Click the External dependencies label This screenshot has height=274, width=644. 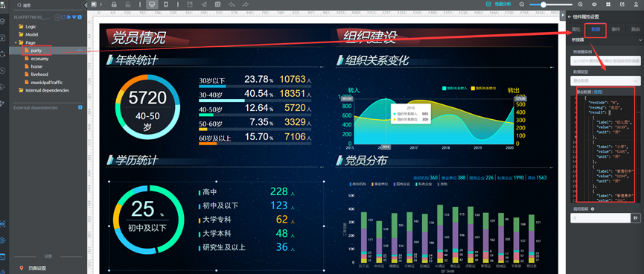pos(36,108)
